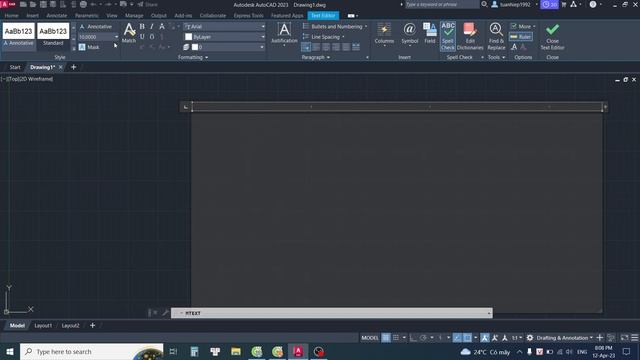The height and width of the screenshot is (360, 640).
Task: Open the AutoCAD app in Windows taskbar
Action: click(x=298, y=351)
